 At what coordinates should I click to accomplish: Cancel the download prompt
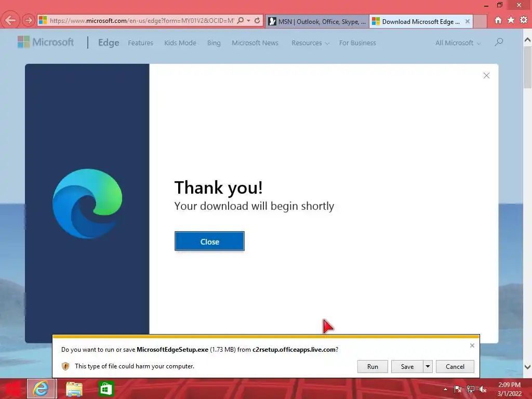point(455,366)
